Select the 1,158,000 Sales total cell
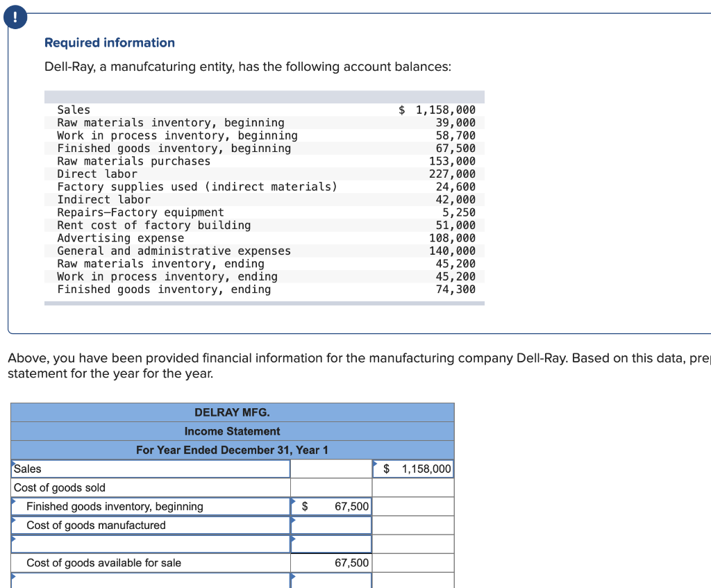This screenshot has width=711, height=588. [413, 469]
